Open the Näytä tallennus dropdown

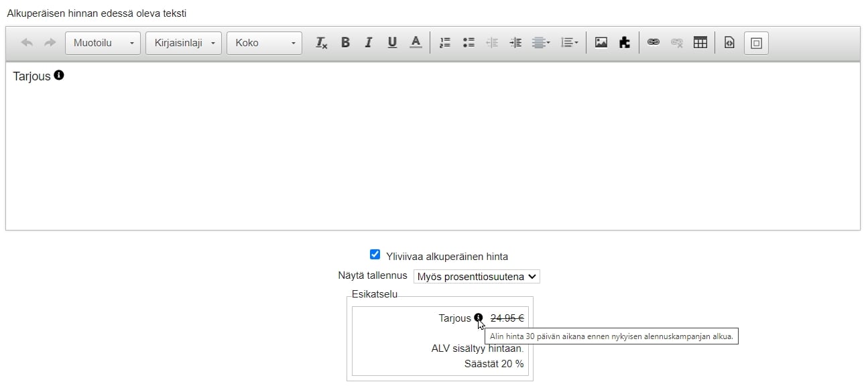pos(477,276)
